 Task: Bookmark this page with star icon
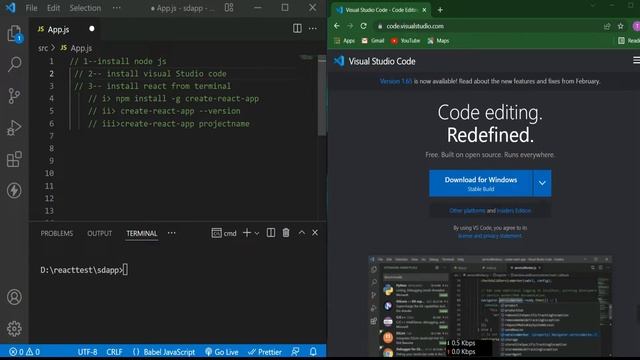pyautogui.click(x=620, y=26)
